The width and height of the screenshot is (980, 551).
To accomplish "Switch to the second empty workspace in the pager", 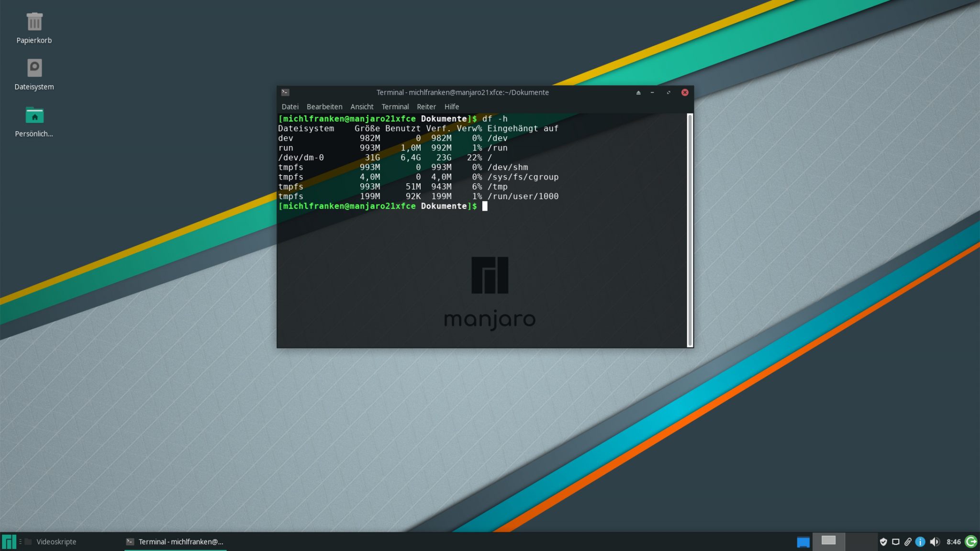I will coord(861,541).
